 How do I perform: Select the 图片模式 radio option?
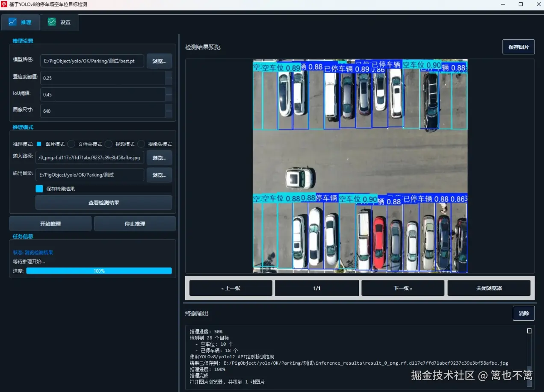click(39, 144)
